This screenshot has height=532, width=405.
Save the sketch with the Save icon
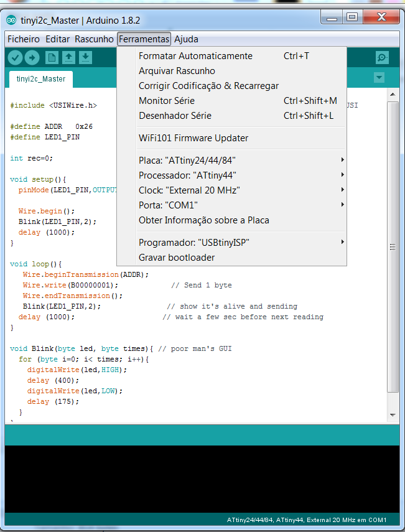pyautogui.click(x=85, y=58)
